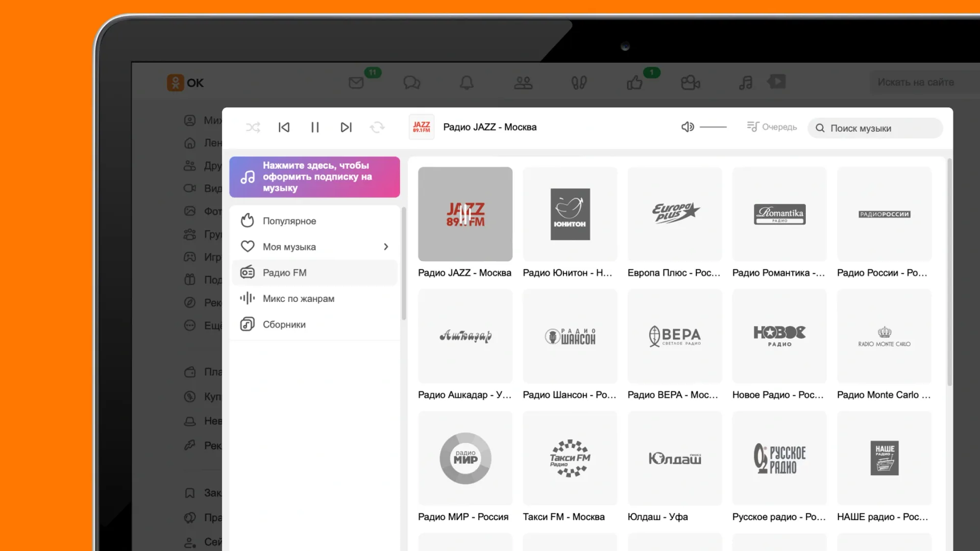This screenshot has height=551, width=980.
Task: Adjust the volume slider
Action: 713,127
